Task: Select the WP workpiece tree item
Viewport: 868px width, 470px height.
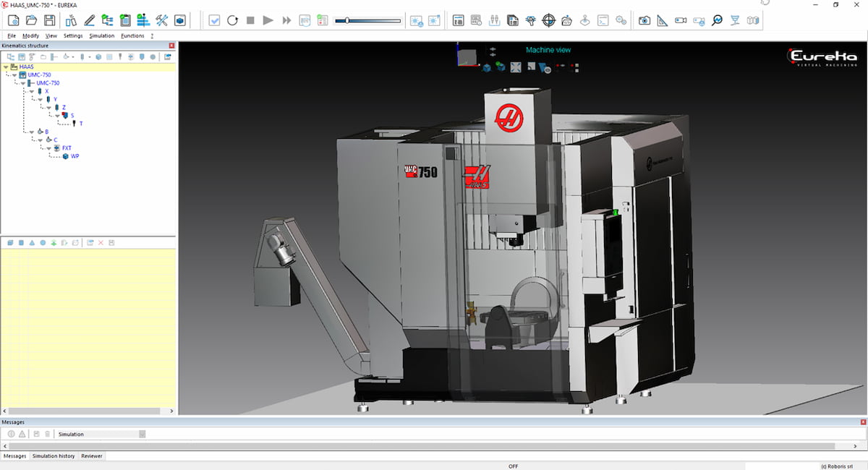Action: [75, 156]
